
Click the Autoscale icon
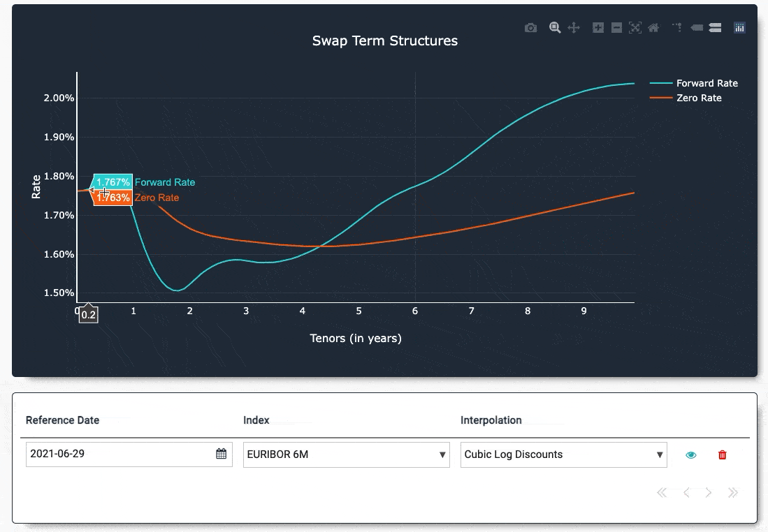[635, 28]
